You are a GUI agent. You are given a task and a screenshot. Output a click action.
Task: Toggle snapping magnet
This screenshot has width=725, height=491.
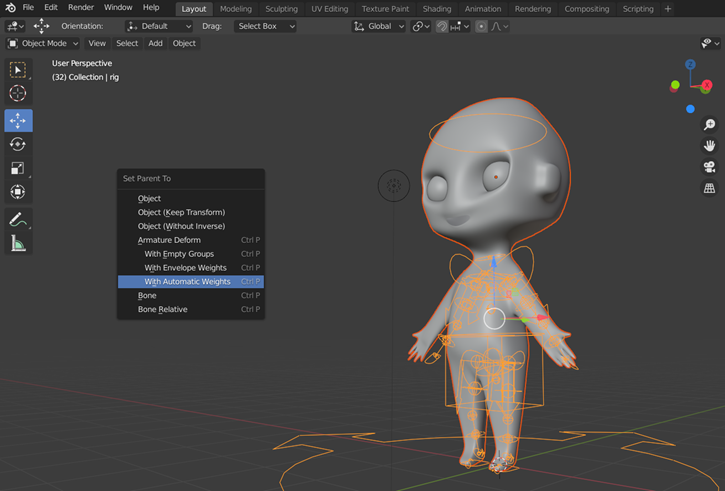[442, 26]
